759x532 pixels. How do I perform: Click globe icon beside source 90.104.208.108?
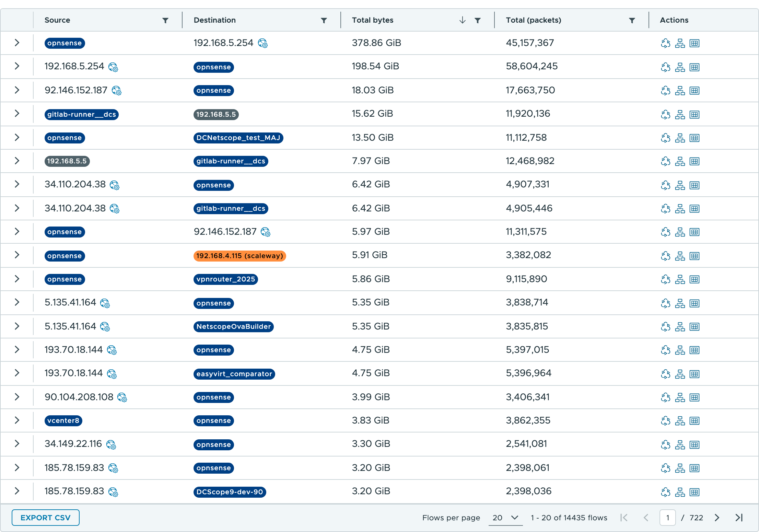(122, 397)
